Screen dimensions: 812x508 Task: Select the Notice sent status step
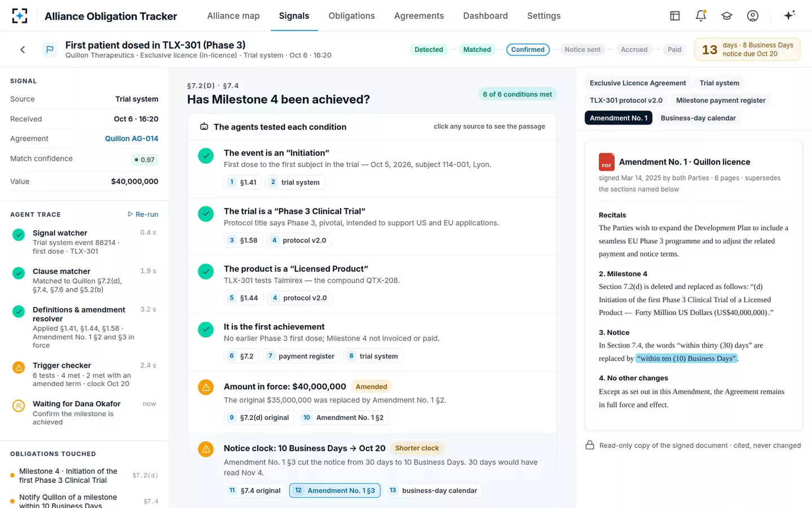[x=582, y=50]
